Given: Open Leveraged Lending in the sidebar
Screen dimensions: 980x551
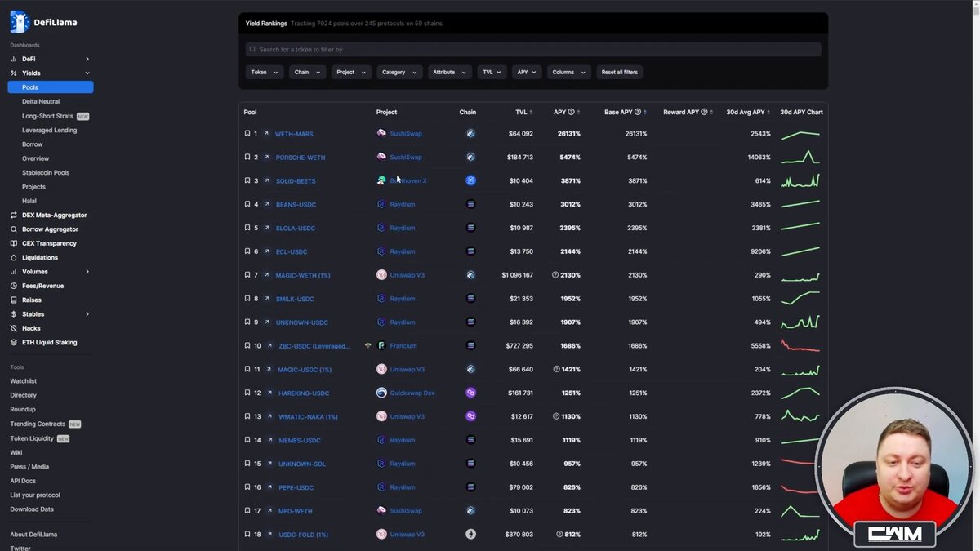Looking at the screenshot, I should pyautogui.click(x=49, y=130).
